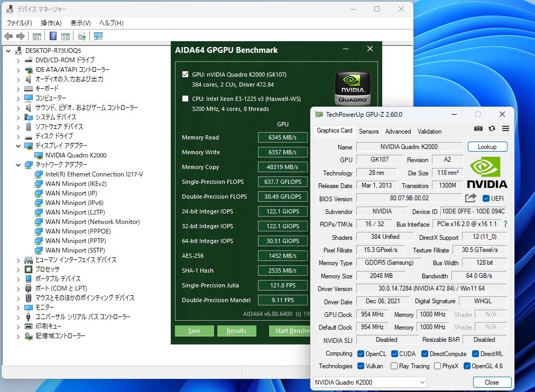The image size is (535, 392).
Task: Toggle the OpenGL 4.6 checkbox
Action: coord(467,366)
